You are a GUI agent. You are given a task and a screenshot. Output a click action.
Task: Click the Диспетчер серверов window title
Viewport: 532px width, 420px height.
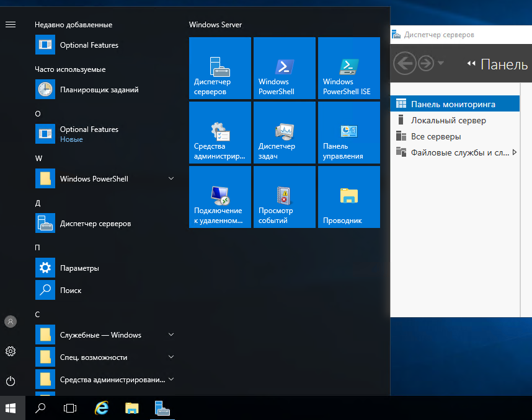pyautogui.click(x=439, y=35)
